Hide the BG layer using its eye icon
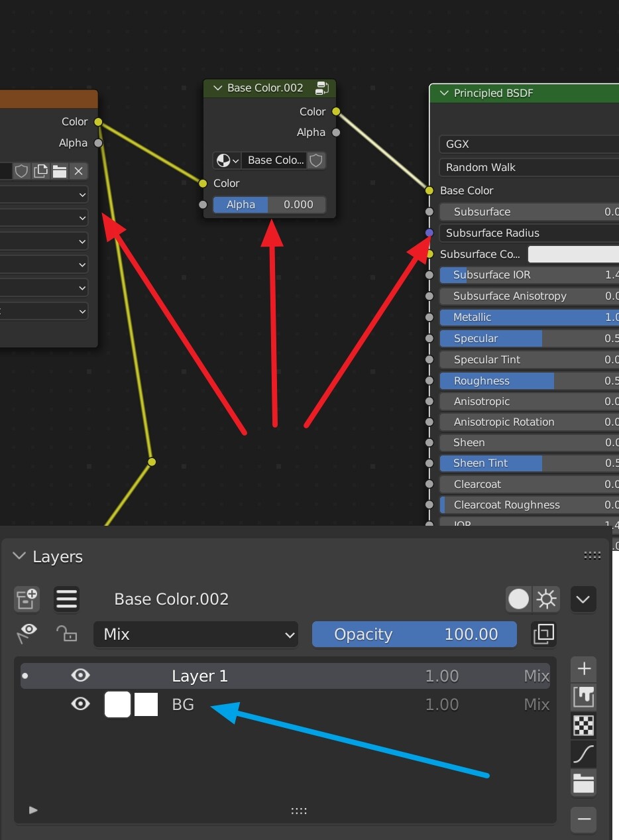The width and height of the screenshot is (619, 840). [x=80, y=704]
